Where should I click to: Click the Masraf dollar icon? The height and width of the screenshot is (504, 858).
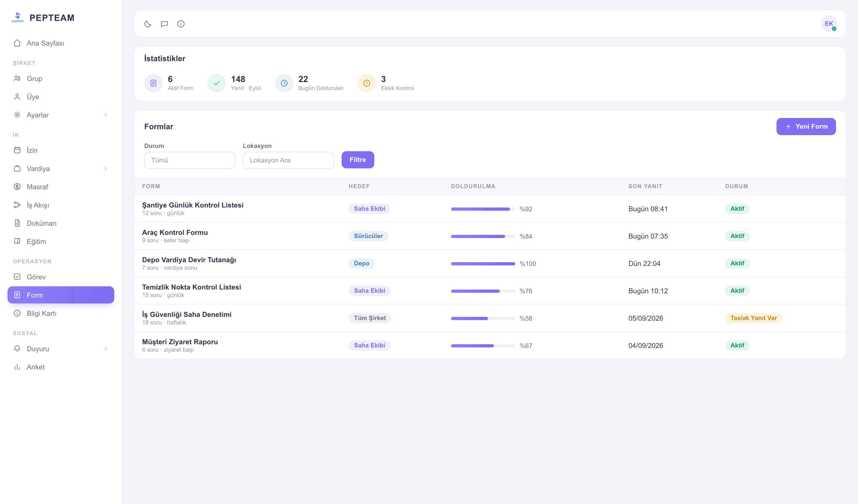17,187
